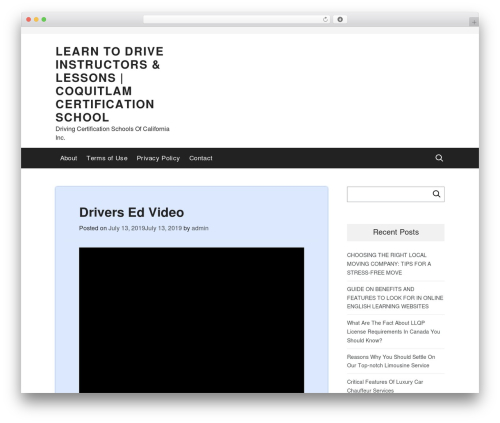Open post about Online English Learning Websites
Viewport: 500px width, 423px height.
(395, 298)
